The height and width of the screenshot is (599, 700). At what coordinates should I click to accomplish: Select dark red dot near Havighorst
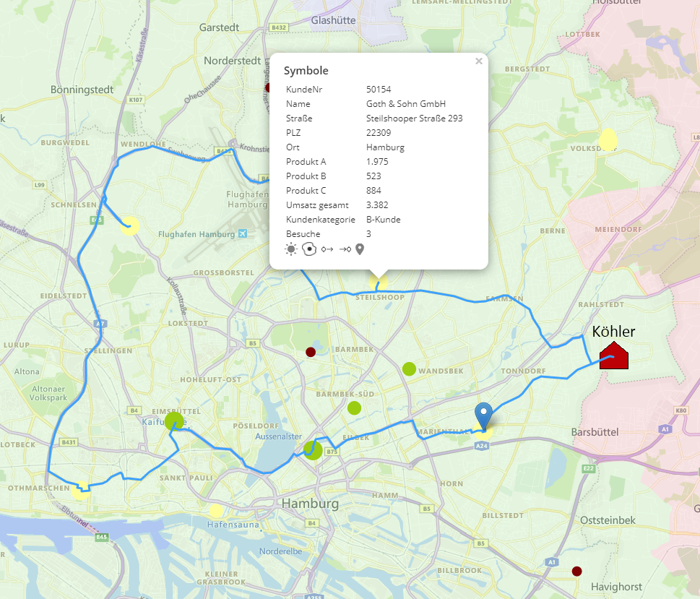576,571
